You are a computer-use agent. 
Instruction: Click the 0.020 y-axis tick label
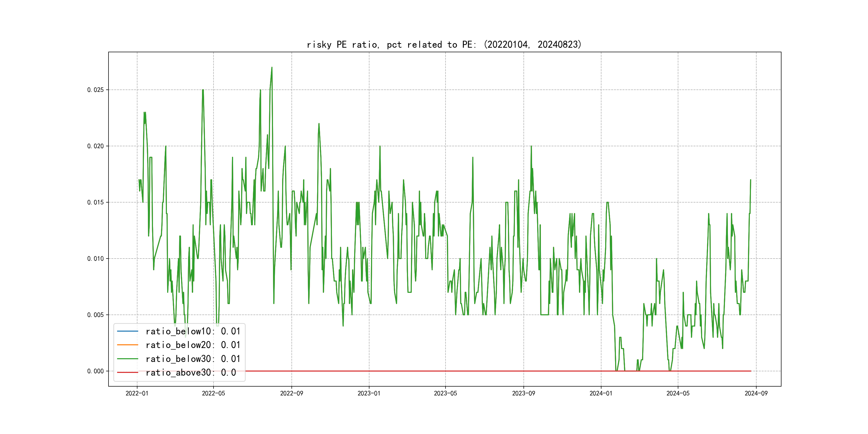pos(95,146)
